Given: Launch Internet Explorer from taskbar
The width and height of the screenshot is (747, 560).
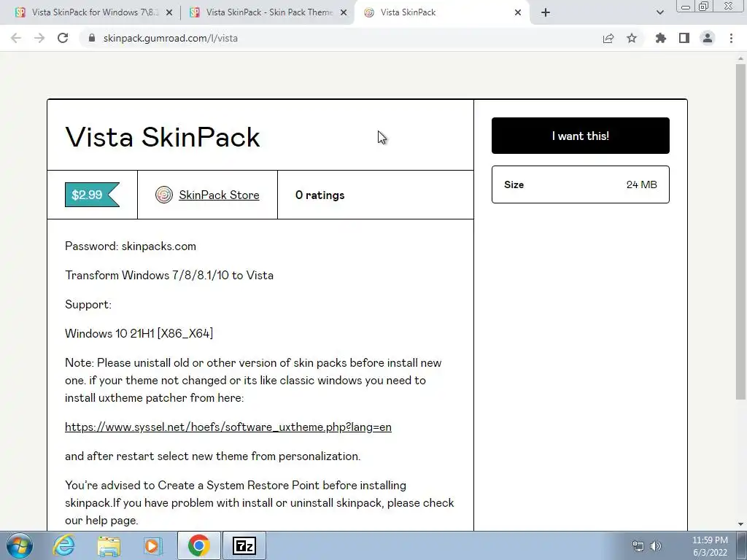Looking at the screenshot, I should pos(64,545).
